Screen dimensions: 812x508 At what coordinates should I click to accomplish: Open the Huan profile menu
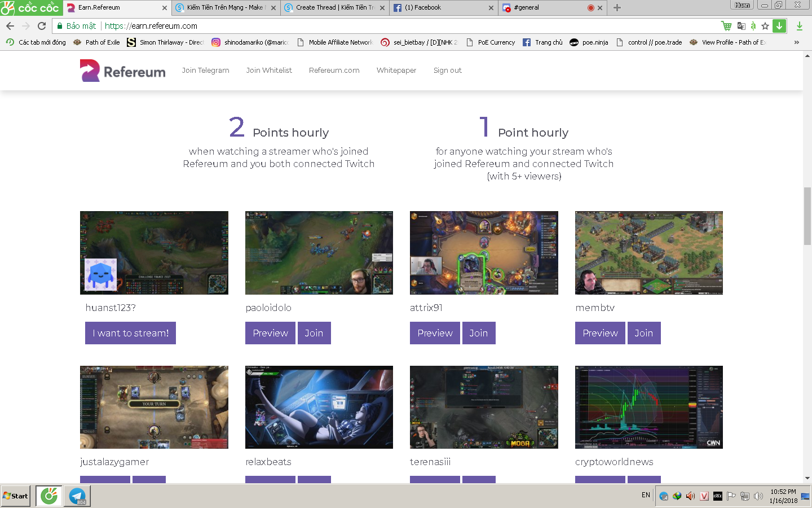(x=742, y=5)
